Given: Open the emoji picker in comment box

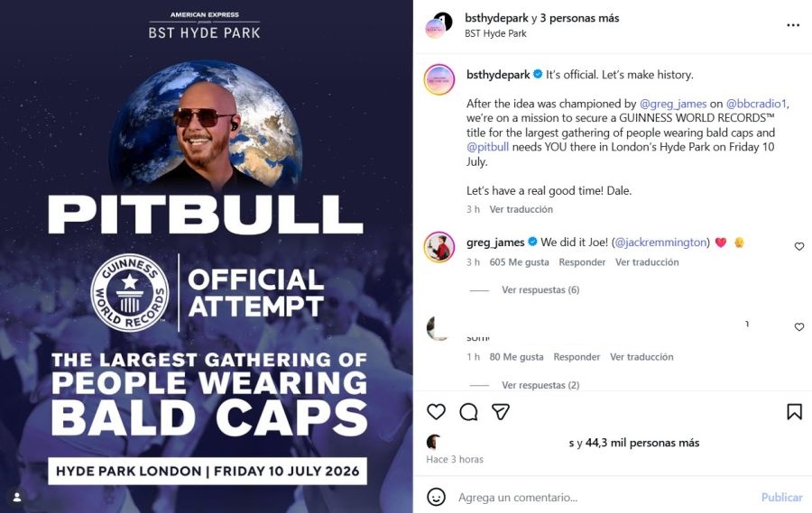Looking at the screenshot, I should point(436,497).
